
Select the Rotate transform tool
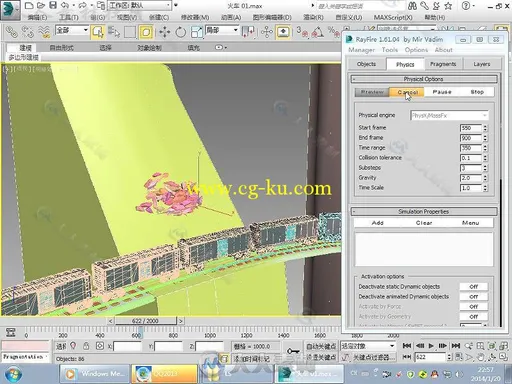[x=180, y=32]
